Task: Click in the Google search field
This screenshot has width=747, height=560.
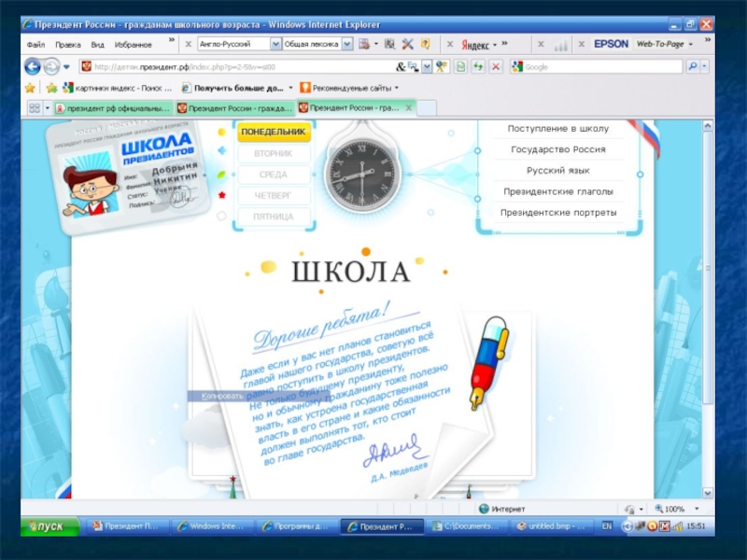Action: [602, 67]
